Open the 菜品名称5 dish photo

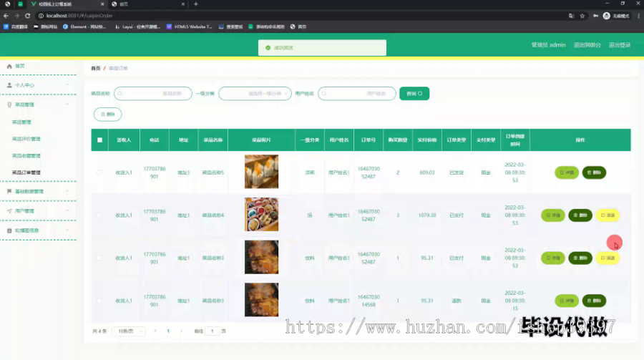pyautogui.click(x=262, y=172)
